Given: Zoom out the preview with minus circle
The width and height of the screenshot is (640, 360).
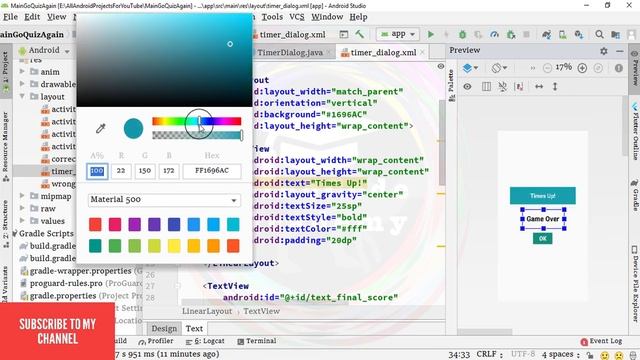Looking at the screenshot, I should click(x=547, y=68).
